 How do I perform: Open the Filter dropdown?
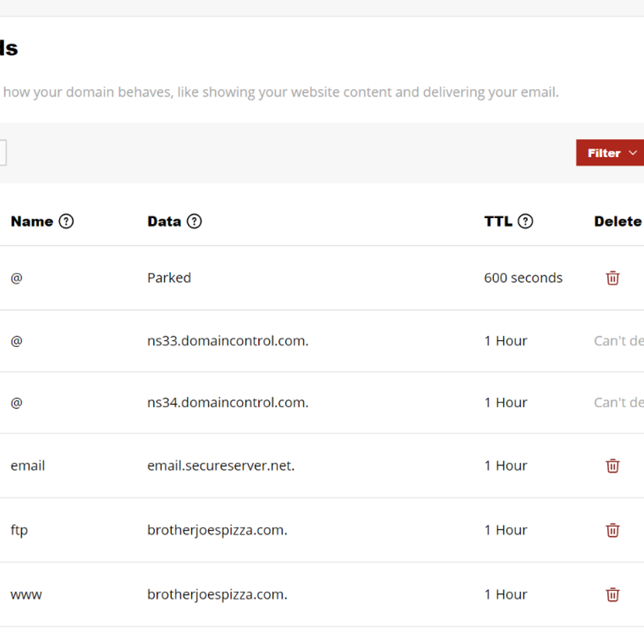click(610, 153)
